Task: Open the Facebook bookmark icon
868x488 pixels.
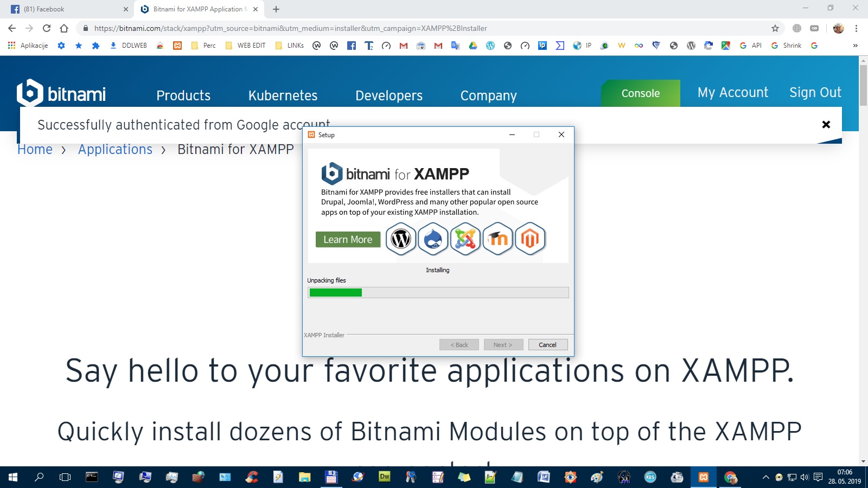Action: click(x=352, y=46)
